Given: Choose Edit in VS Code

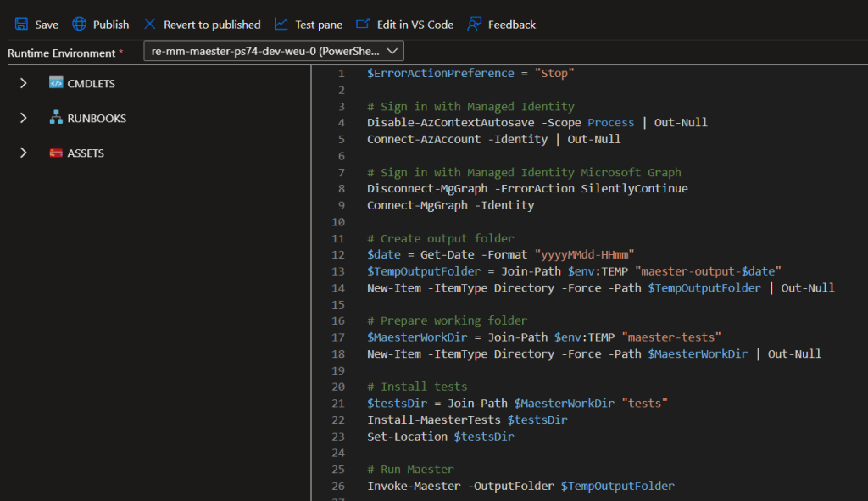Looking at the screenshot, I should click(x=415, y=25).
